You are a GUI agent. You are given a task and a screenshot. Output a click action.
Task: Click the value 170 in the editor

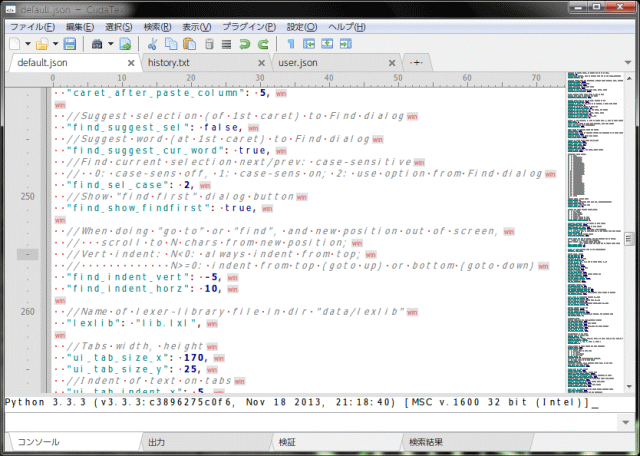(x=193, y=358)
